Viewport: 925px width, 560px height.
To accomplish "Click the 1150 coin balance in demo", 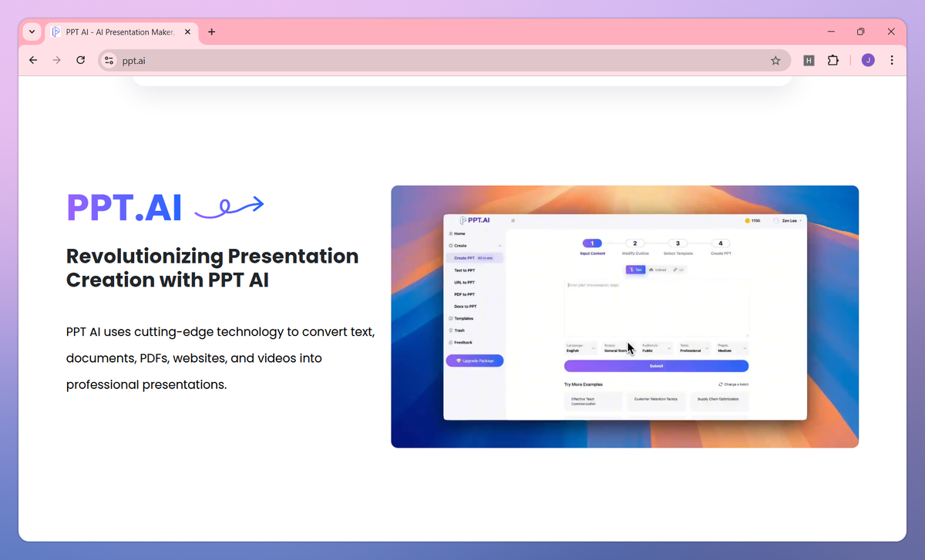I will click(x=752, y=220).
